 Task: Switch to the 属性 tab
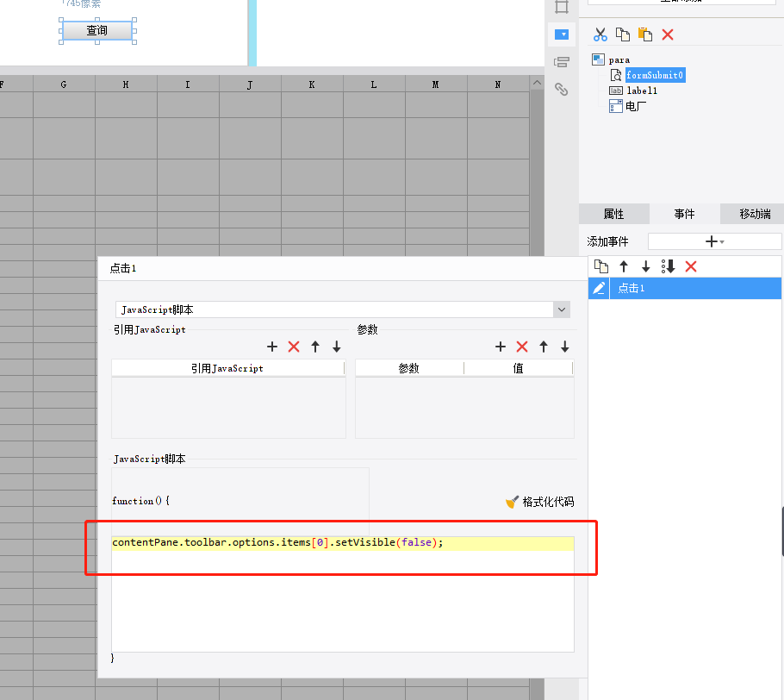[613, 214]
